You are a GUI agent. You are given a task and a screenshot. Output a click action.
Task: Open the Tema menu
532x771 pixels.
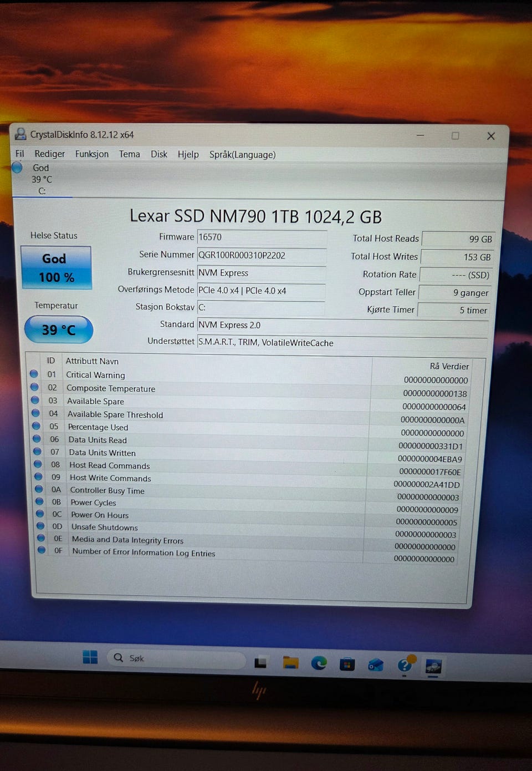tap(130, 154)
